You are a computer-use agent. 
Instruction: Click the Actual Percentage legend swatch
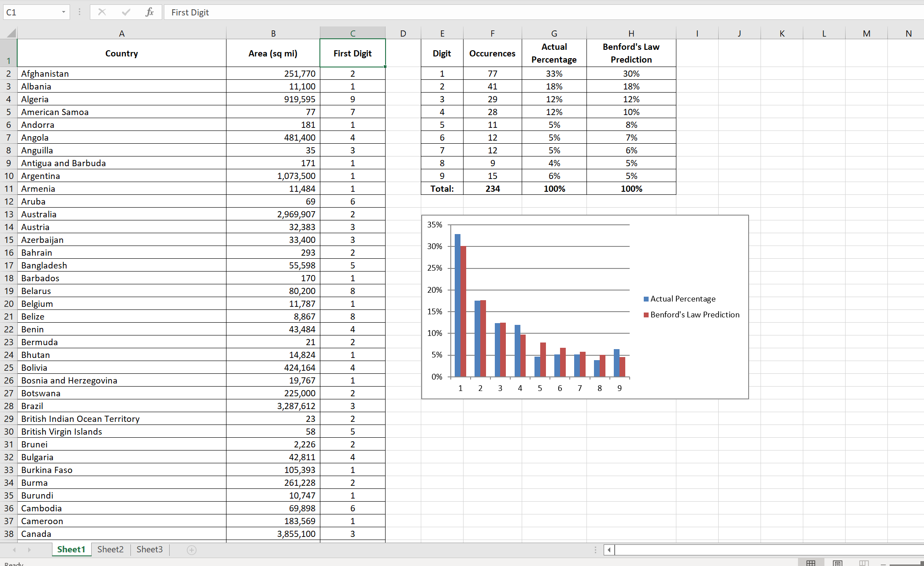[x=646, y=299]
